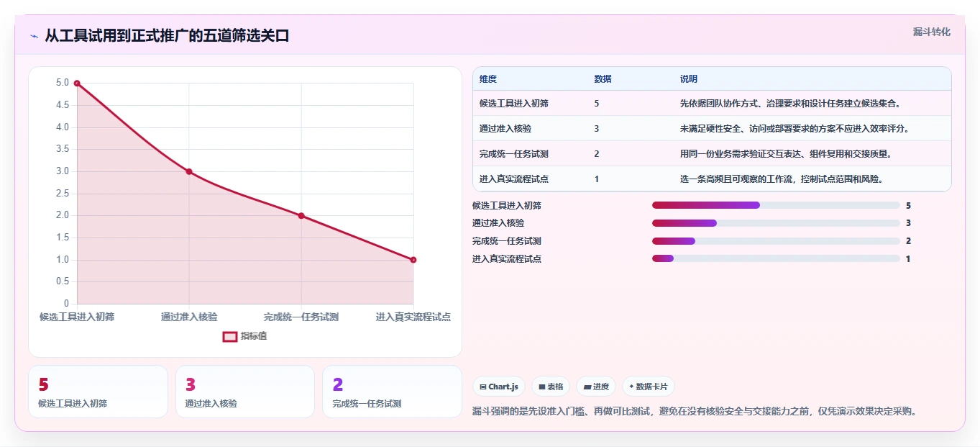Open the data card showing 5
The width and height of the screenshot is (980, 447).
click(x=98, y=392)
